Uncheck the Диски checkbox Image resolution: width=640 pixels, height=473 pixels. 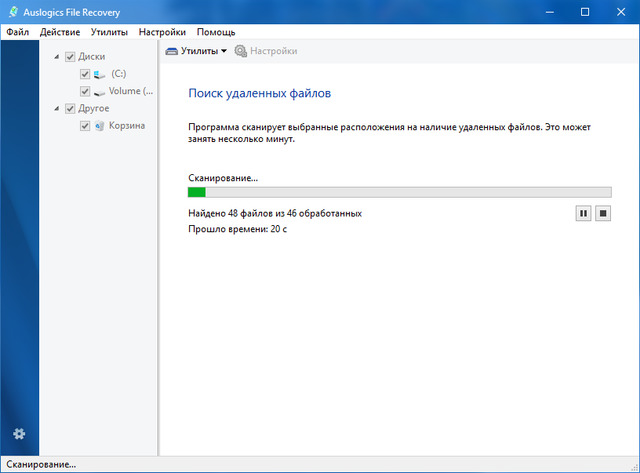(70, 57)
